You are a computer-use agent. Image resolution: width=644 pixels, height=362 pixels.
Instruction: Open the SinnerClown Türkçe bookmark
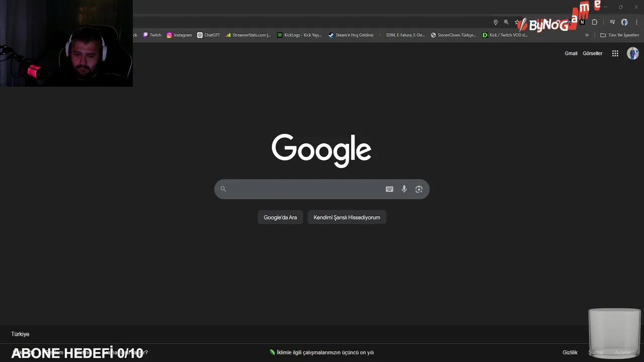tap(453, 35)
